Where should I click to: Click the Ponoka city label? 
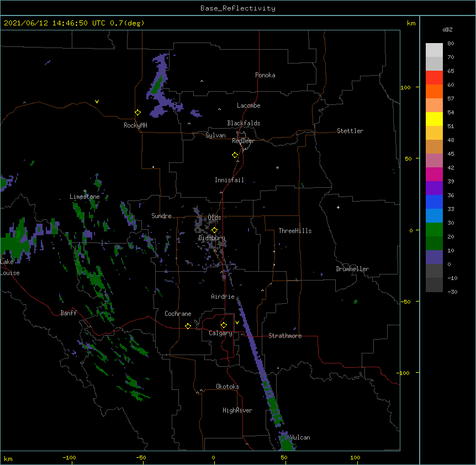[265, 75]
